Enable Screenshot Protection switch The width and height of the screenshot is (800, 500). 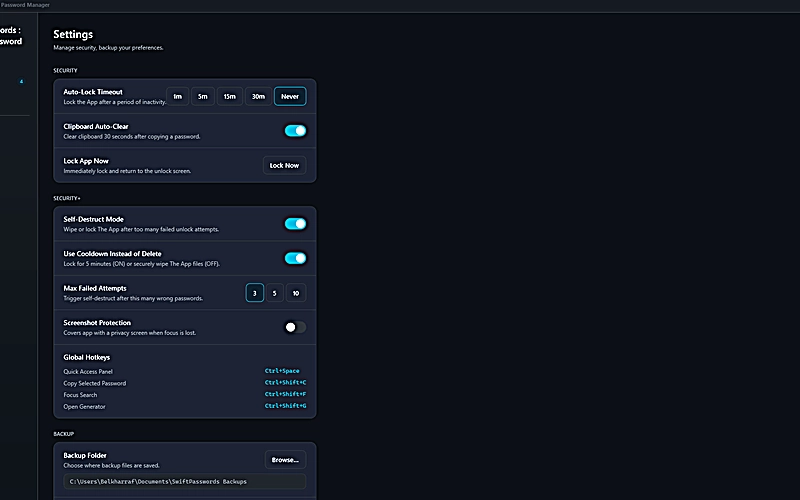[x=295, y=327]
